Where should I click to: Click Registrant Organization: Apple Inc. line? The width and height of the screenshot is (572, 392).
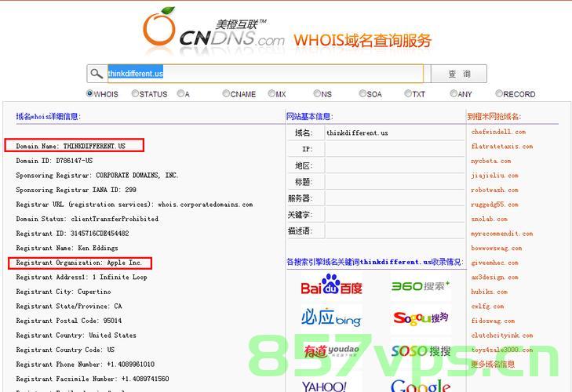(x=79, y=263)
